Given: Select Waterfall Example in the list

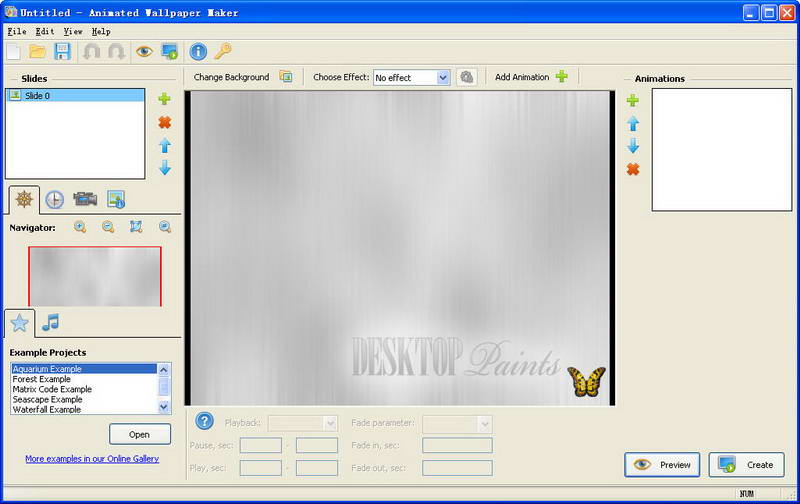Looking at the screenshot, I should (x=84, y=409).
